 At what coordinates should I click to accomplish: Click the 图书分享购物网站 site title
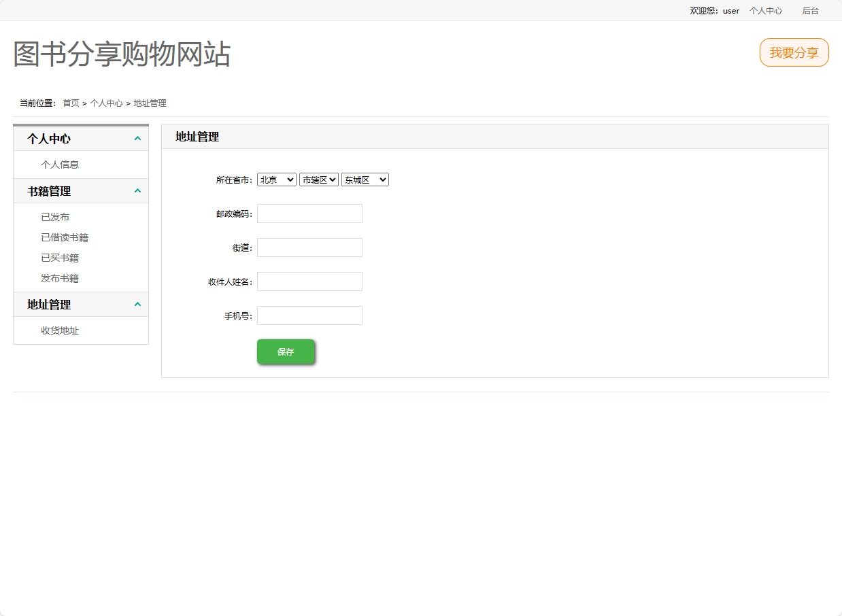coord(121,56)
